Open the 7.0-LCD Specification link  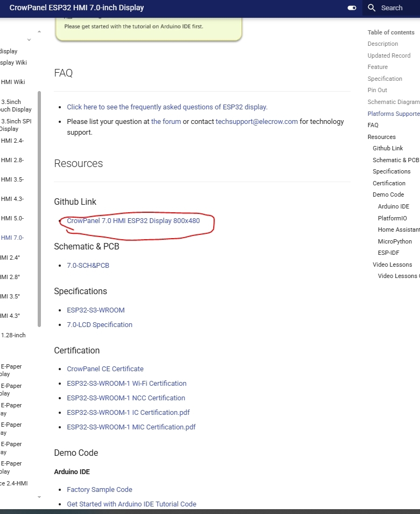pyautogui.click(x=100, y=324)
